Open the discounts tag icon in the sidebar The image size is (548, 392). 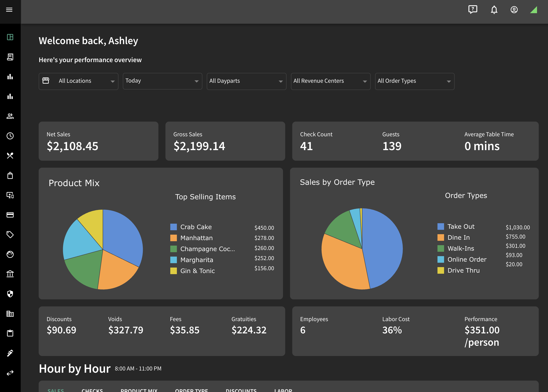(x=10, y=235)
